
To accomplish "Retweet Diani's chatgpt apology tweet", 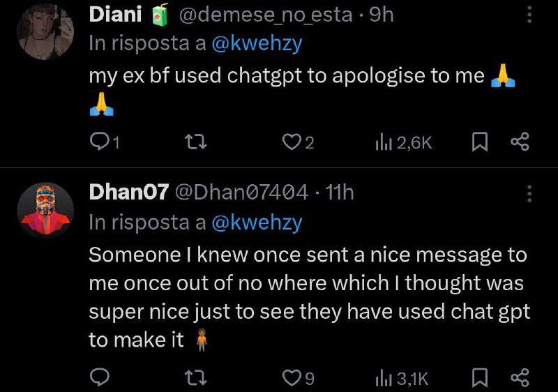I will 197,142.
